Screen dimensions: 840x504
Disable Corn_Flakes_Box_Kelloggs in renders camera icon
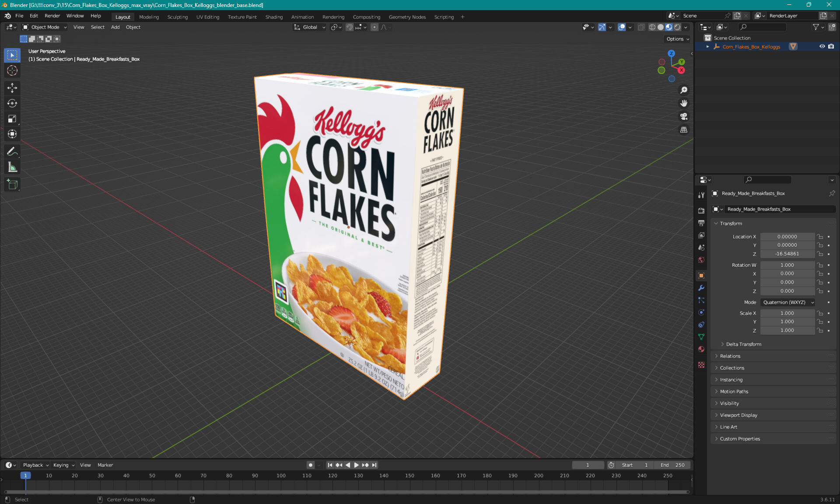click(831, 46)
